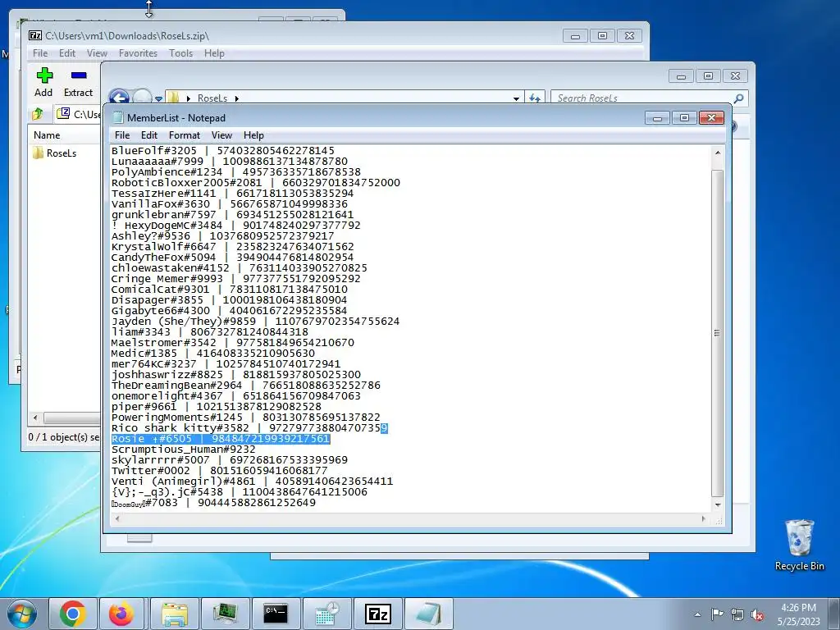Screen dimensions: 840x630
Task: Click the Notepad icon in MemberList title bar
Action: [118, 118]
